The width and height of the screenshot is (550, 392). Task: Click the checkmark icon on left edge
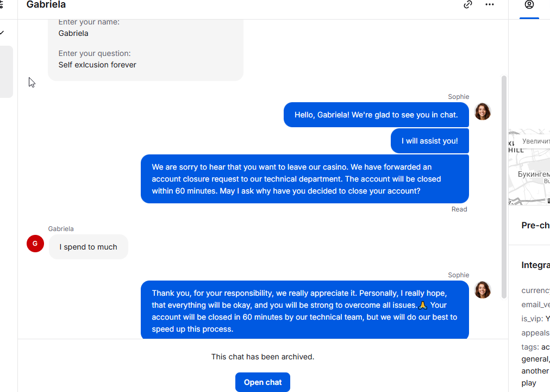tap(2, 33)
